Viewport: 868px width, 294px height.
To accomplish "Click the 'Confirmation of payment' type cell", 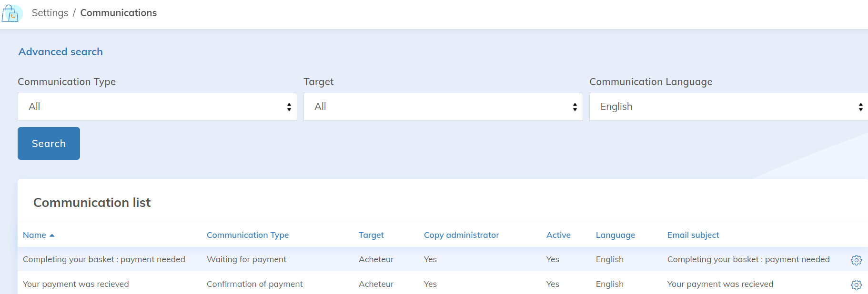I will [x=254, y=284].
